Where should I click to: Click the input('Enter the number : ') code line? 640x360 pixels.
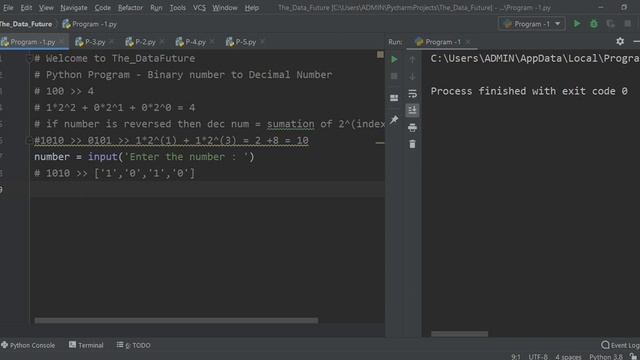[x=144, y=157]
